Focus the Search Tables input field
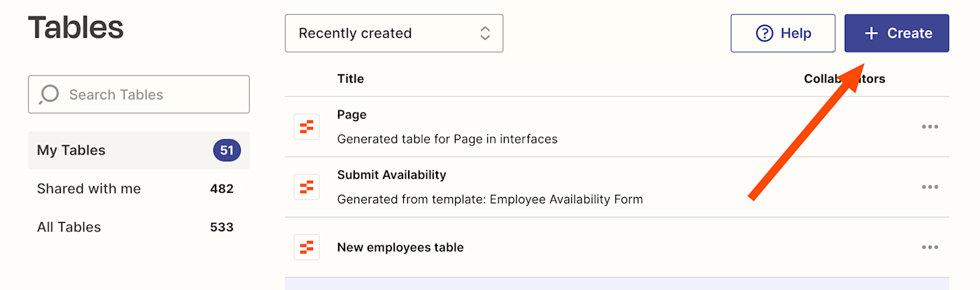This screenshot has width=980, height=290. click(x=147, y=94)
